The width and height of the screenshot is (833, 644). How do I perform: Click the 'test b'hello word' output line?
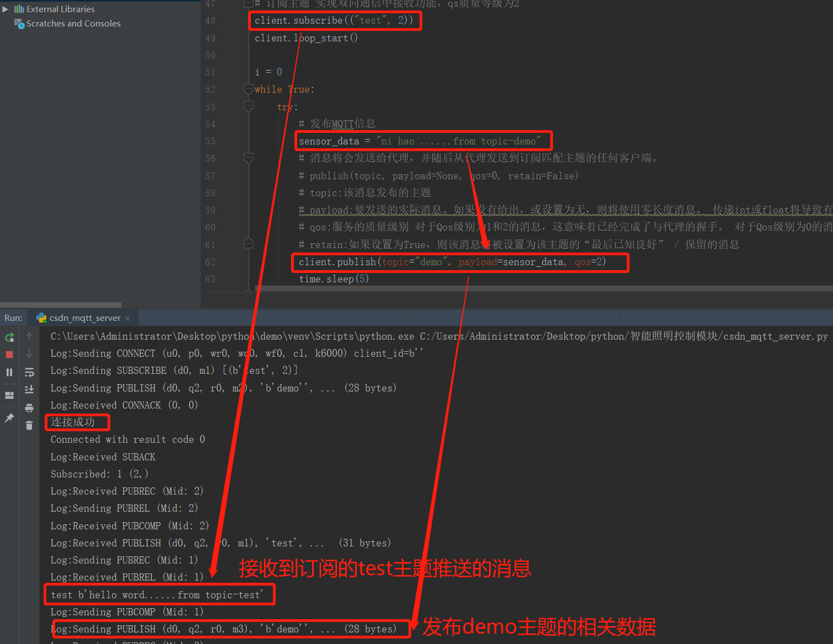point(157,595)
